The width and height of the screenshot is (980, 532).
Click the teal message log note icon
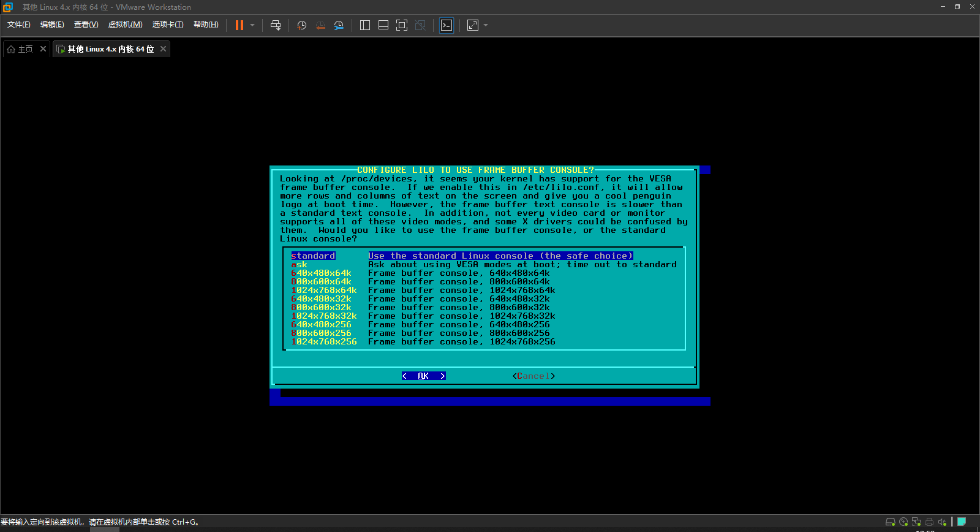pos(962,522)
